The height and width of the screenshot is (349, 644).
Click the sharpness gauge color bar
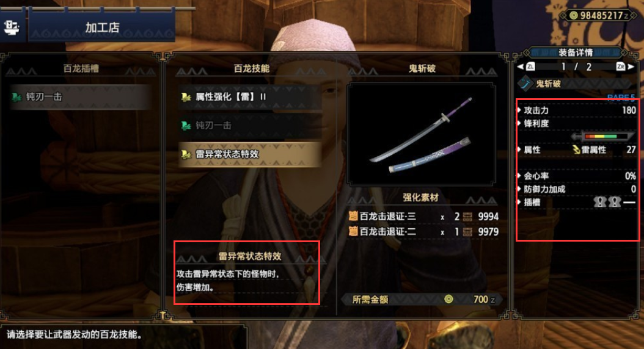point(602,136)
